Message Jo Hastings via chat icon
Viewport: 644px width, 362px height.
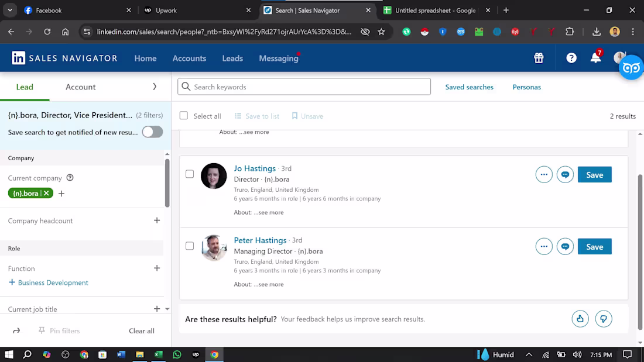(x=565, y=174)
